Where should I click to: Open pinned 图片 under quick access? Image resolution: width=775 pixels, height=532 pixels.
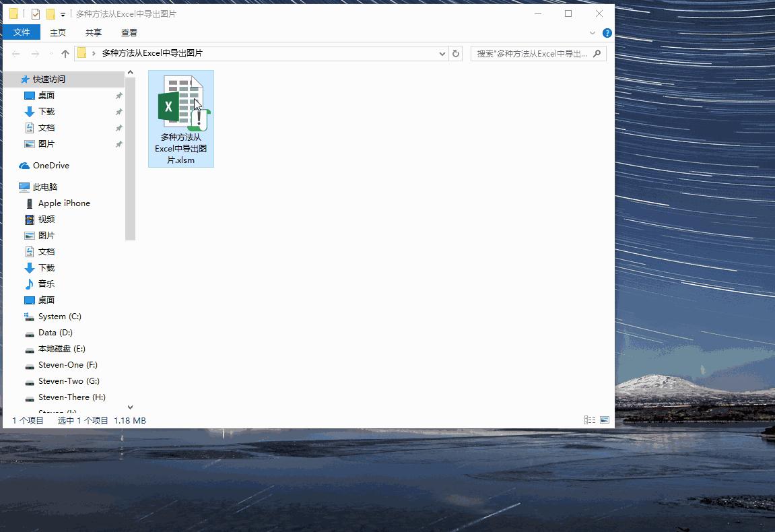point(46,144)
